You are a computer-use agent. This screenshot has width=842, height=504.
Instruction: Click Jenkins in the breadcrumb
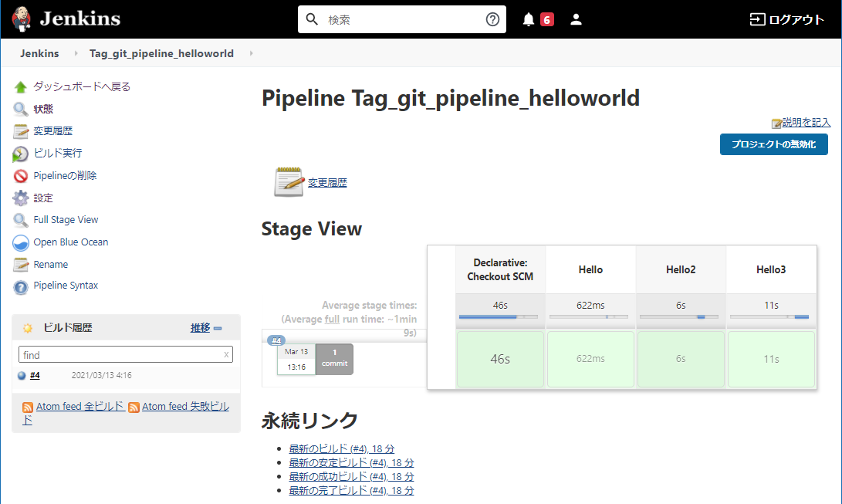tap(39, 53)
